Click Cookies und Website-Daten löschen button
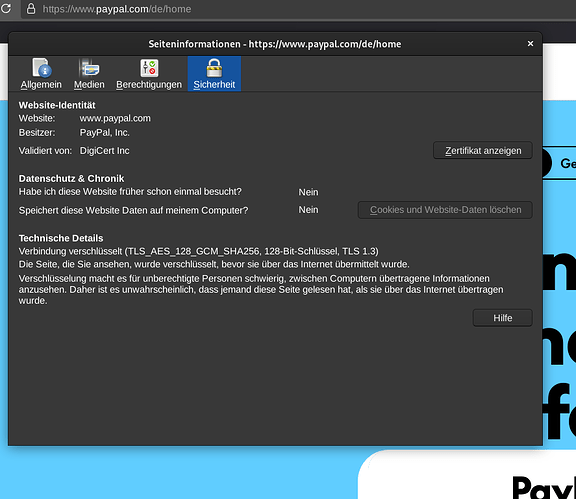Image resolution: width=576 pixels, height=499 pixels. tap(445, 210)
